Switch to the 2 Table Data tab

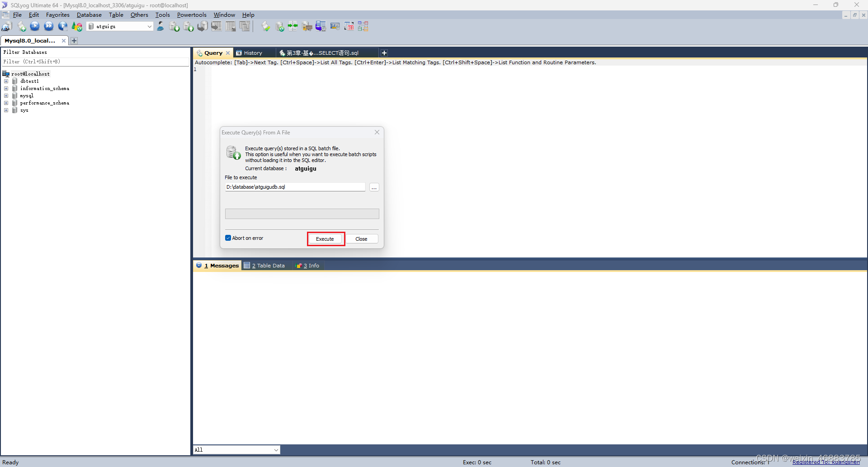[x=264, y=266]
